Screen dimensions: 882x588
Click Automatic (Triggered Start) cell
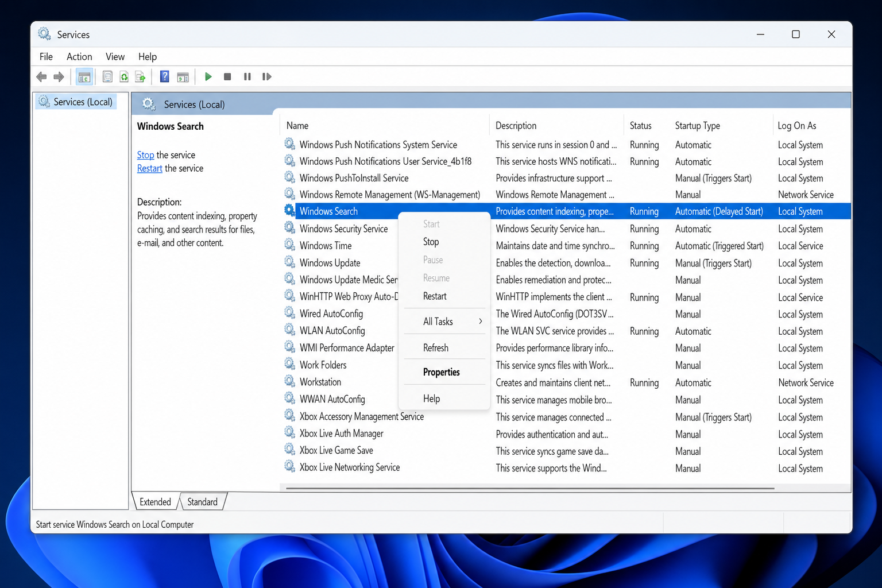pos(719,246)
